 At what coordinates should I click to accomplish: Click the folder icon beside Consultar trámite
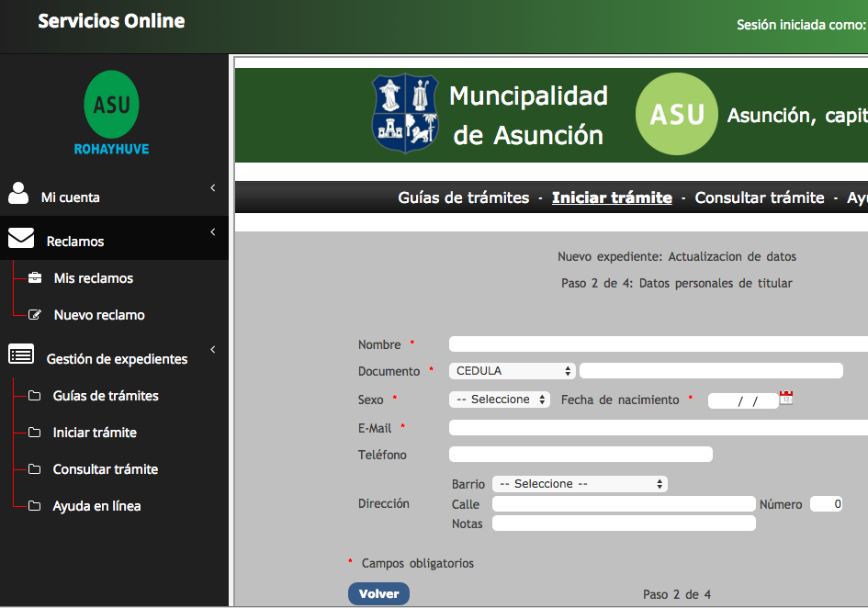tap(35, 469)
